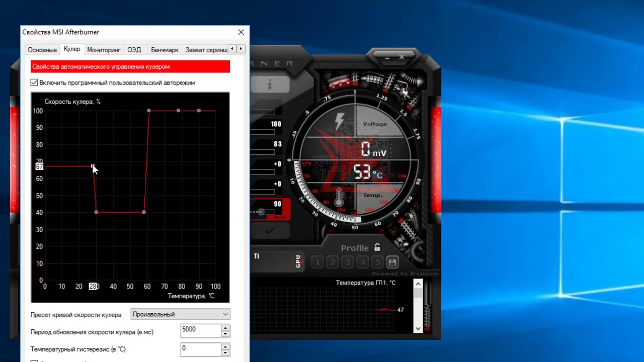
Task: Open the Захват скриншотов tab
Action: pyautogui.click(x=206, y=50)
